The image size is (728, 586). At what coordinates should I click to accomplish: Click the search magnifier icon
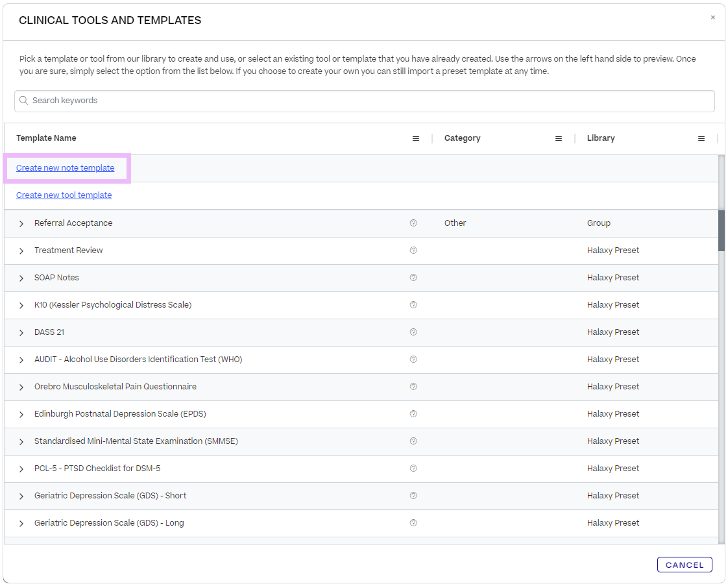24,101
